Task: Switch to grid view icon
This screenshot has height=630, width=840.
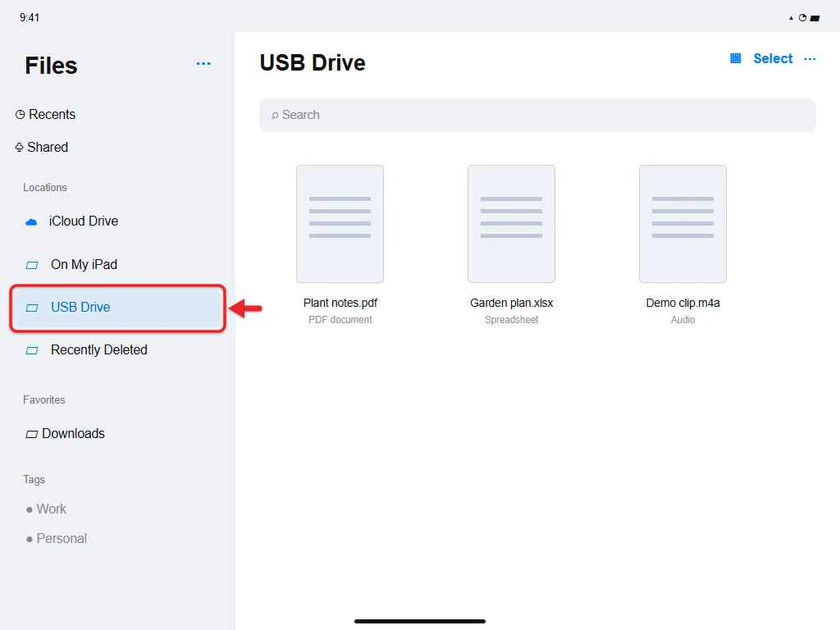Action: [736, 58]
